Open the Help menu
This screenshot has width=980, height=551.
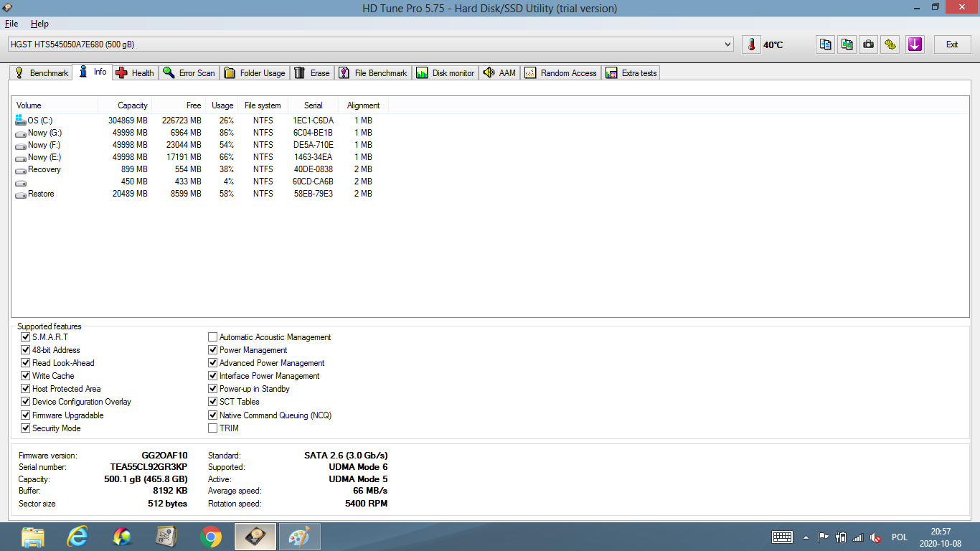(x=39, y=24)
